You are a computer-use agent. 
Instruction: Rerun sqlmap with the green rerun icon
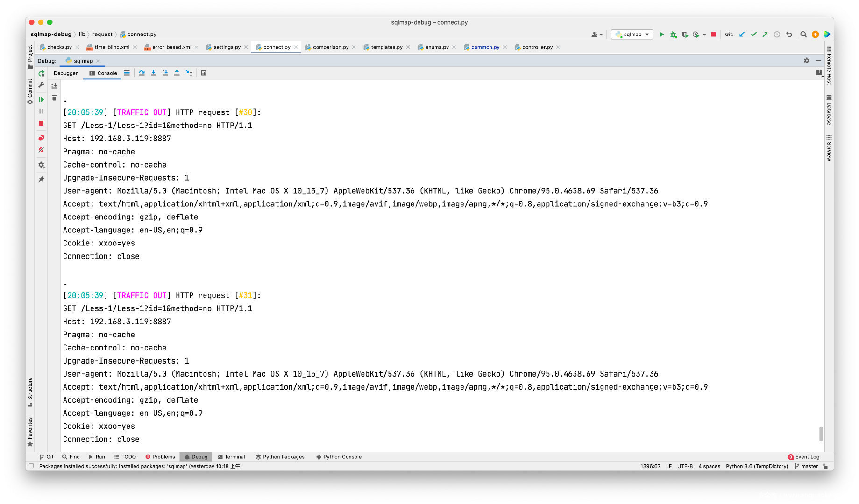tap(41, 73)
